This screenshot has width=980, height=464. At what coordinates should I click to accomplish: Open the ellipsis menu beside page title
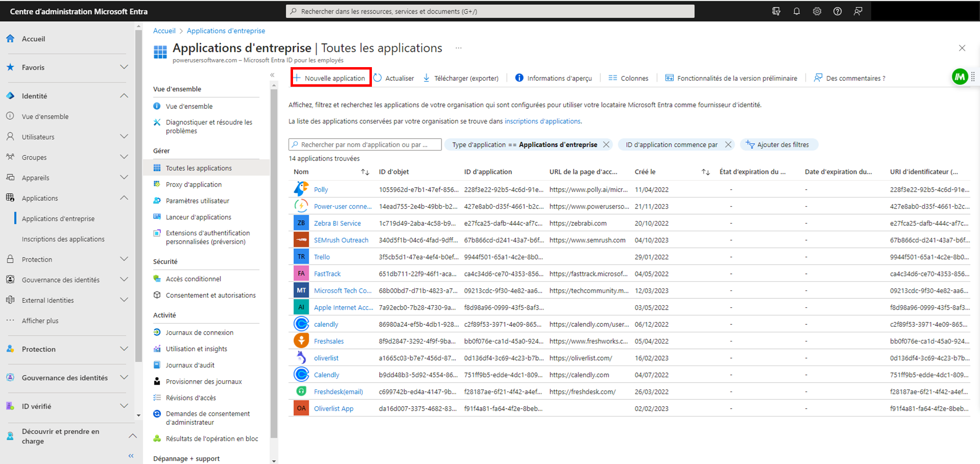[x=458, y=48]
